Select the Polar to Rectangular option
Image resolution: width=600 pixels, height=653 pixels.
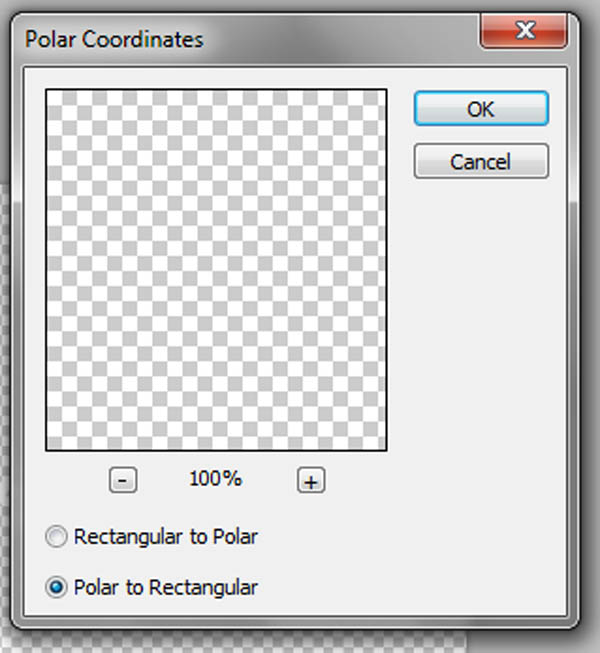[58, 587]
